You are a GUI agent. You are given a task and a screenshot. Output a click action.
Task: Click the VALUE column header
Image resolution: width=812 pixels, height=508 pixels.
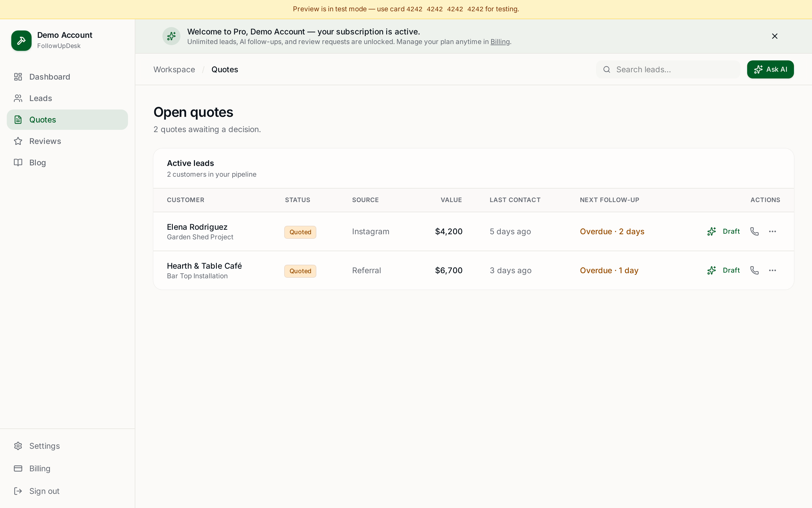pyautogui.click(x=451, y=200)
